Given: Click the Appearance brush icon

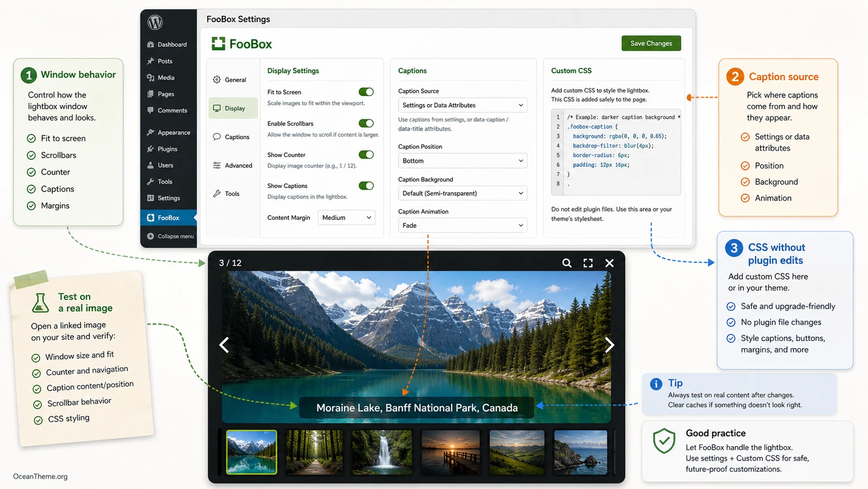Looking at the screenshot, I should (151, 133).
